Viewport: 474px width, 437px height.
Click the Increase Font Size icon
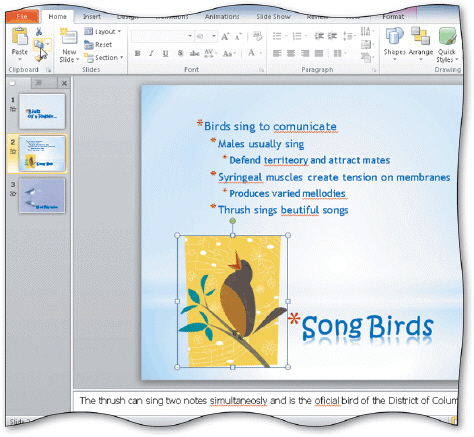225,37
